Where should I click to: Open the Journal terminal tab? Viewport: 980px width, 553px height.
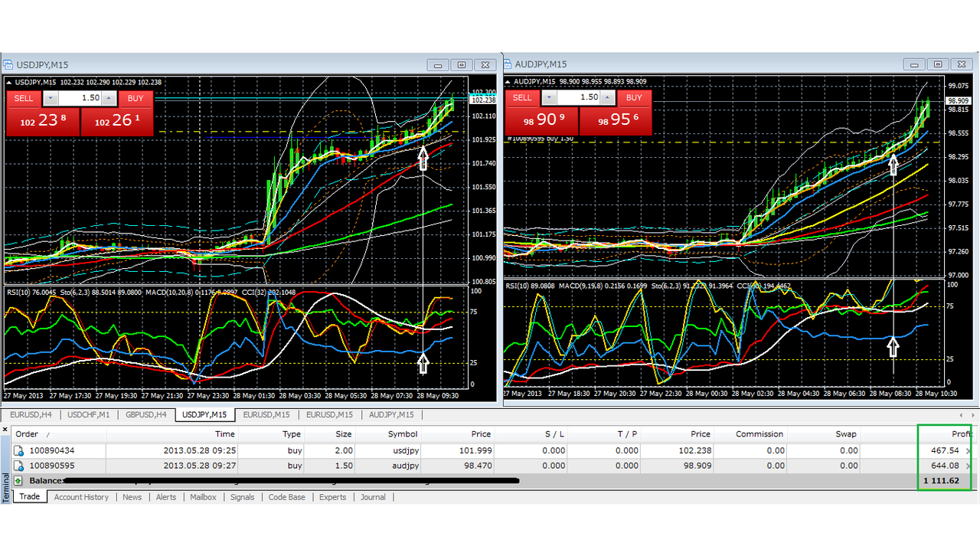click(373, 497)
